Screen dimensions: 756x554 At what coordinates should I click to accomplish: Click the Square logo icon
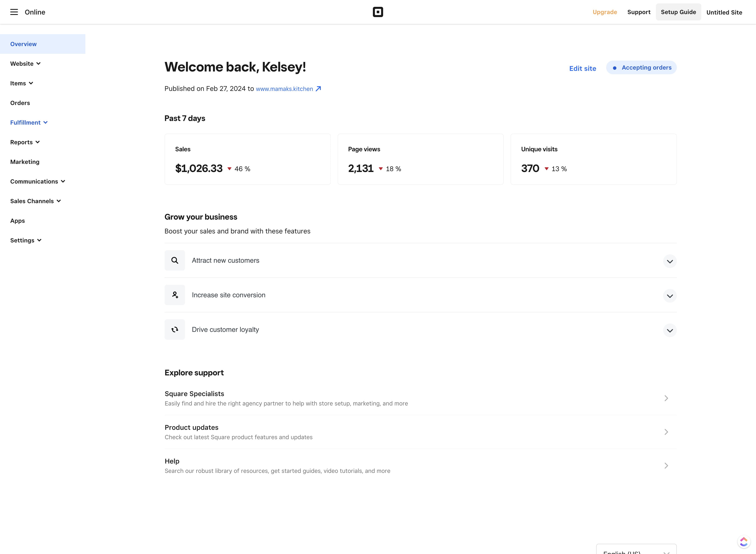point(378,12)
